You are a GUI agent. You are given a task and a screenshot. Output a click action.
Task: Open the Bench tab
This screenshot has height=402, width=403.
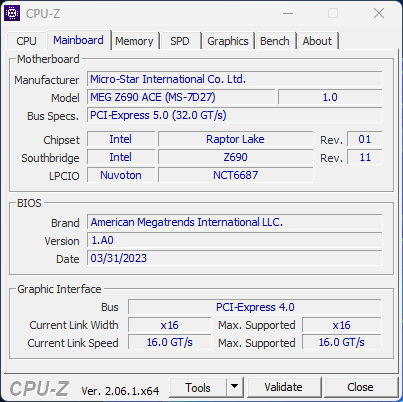275,41
